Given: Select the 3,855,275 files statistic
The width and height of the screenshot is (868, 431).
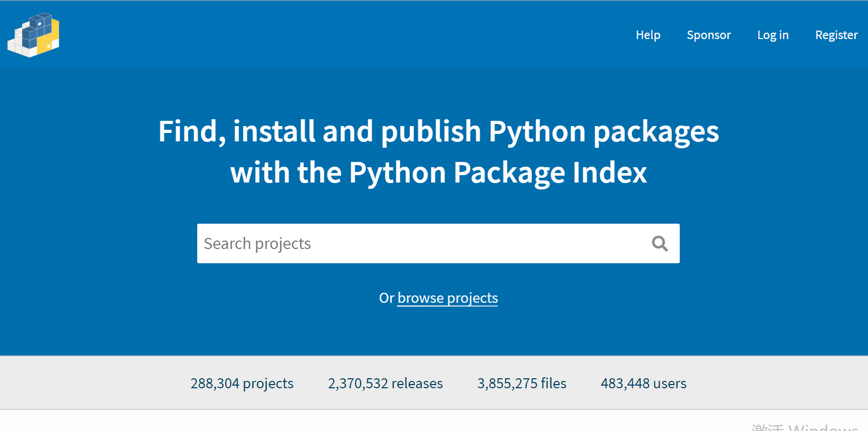Looking at the screenshot, I should tap(522, 384).
